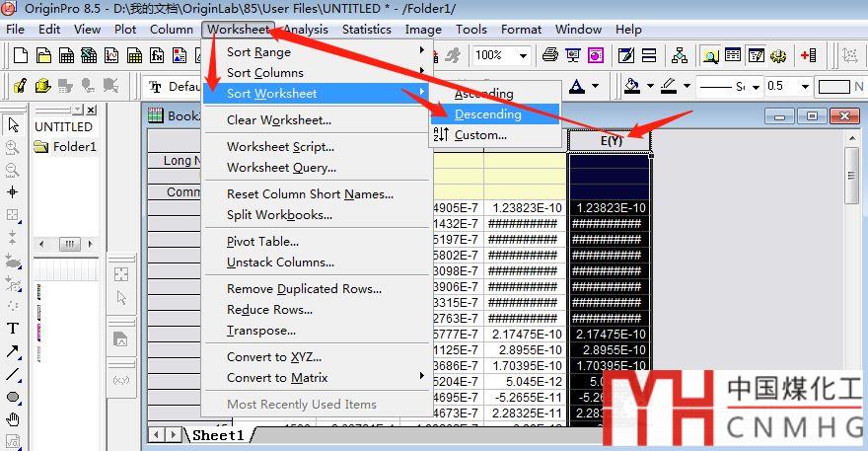
Task: Switch to the Sheet1 tab
Action: 218,435
